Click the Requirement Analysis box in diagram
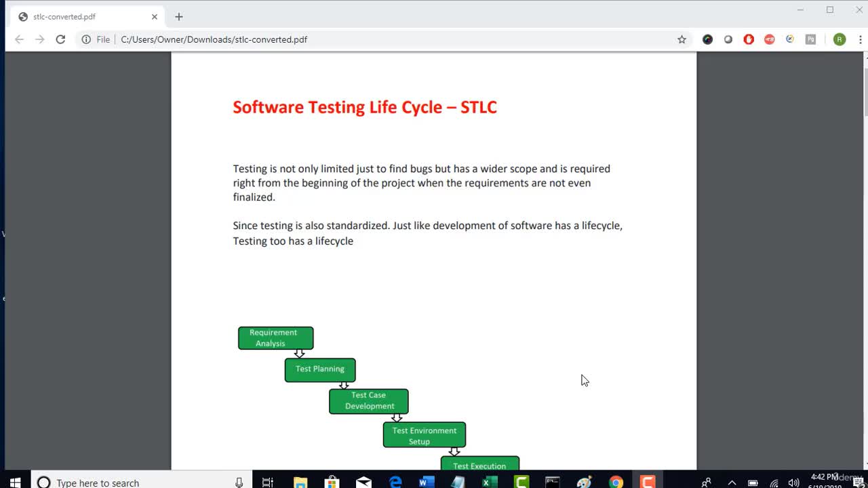Screen dimensions: 868x488 (275, 338)
